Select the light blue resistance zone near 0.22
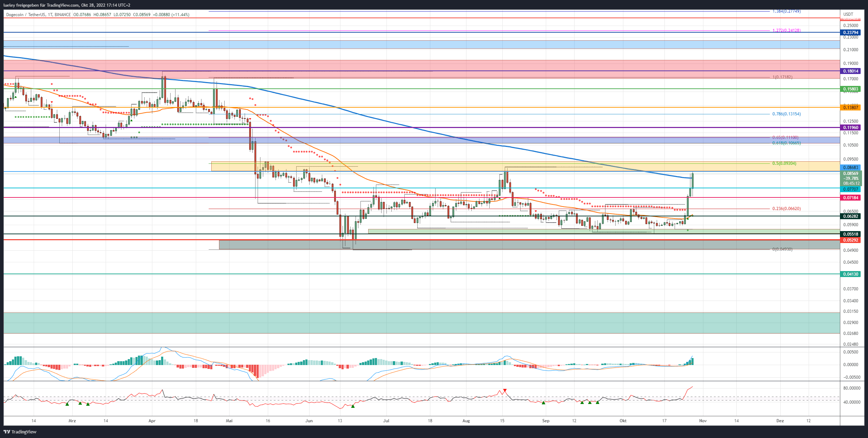Image resolution: width=868 pixels, height=438 pixels. (422, 44)
